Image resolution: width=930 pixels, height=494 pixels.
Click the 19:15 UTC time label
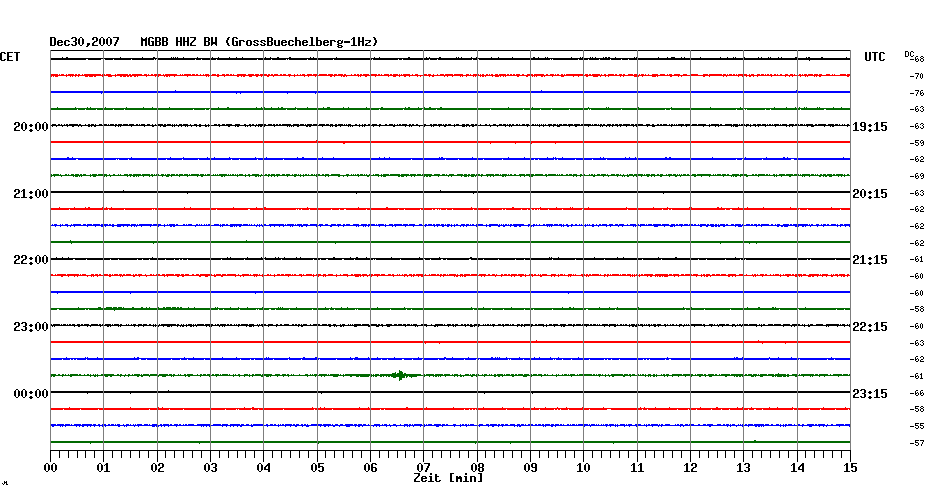[870, 127]
